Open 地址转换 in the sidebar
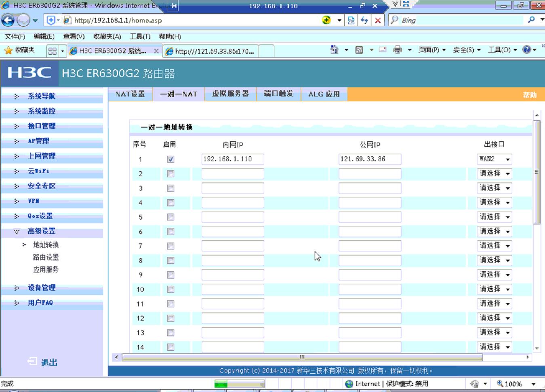Screen dimensions: 545x392 coord(46,245)
